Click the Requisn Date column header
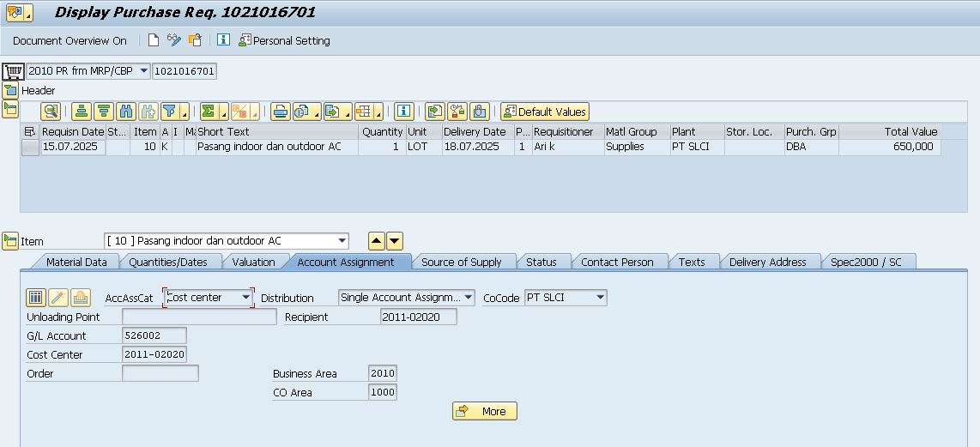The width and height of the screenshot is (980, 447). [x=73, y=132]
